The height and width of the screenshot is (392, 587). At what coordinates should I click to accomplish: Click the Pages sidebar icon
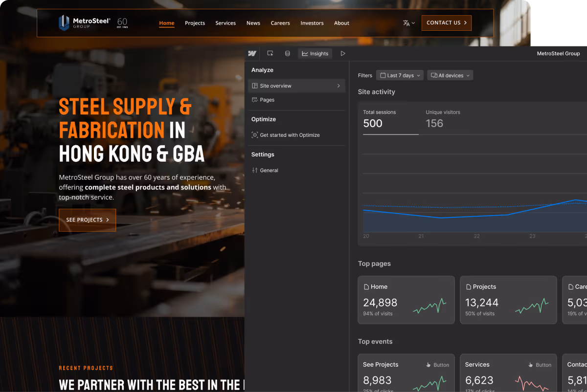click(254, 100)
